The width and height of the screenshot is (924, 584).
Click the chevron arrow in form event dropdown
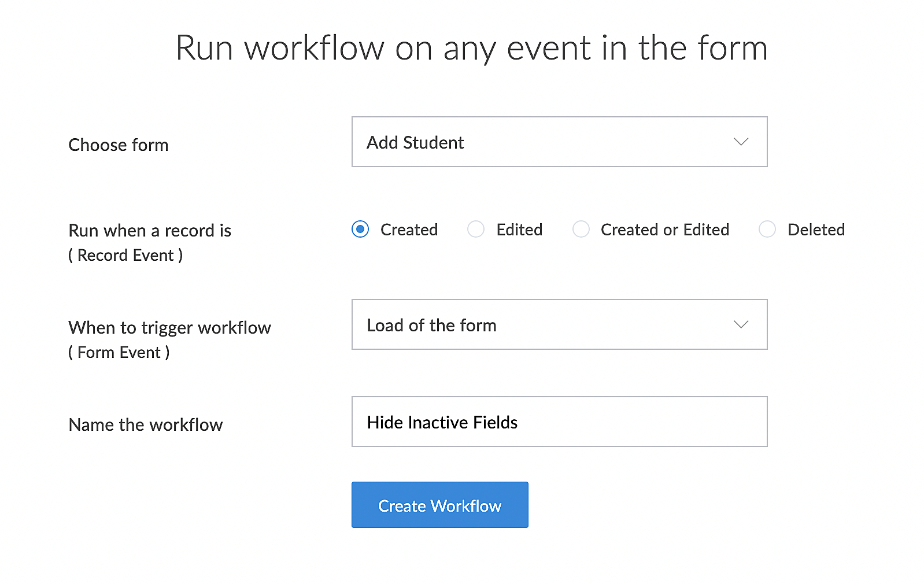(x=741, y=325)
